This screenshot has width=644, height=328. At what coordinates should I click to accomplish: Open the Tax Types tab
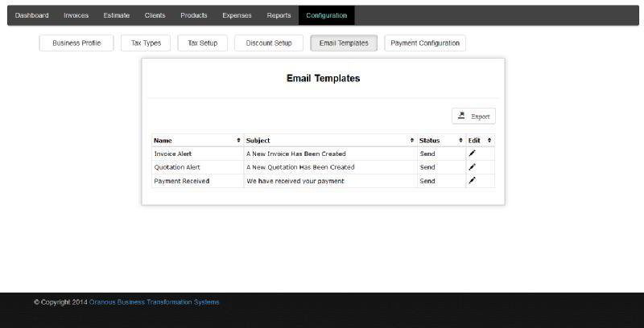coord(146,43)
